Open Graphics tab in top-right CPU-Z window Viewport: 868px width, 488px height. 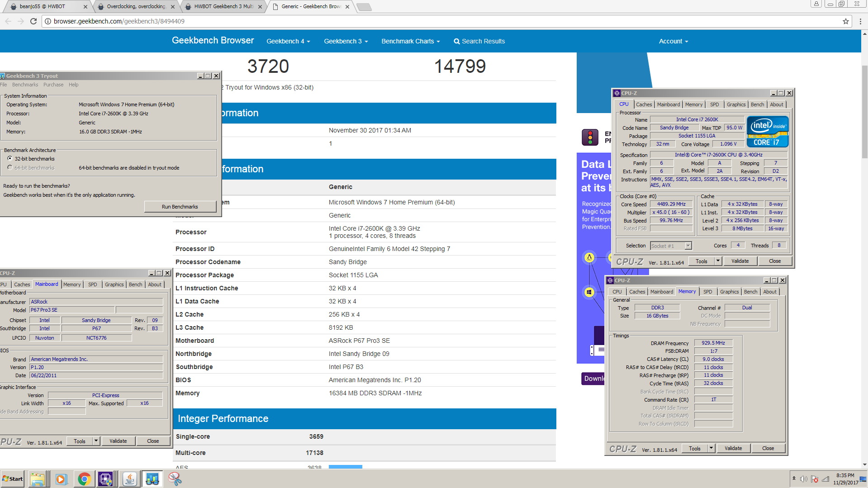pyautogui.click(x=736, y=104)
